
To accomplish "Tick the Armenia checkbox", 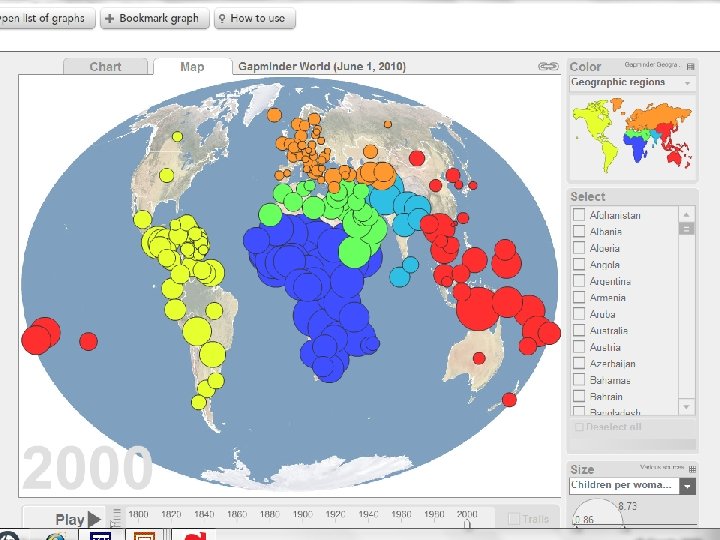I will pyautogui.click(x=579, y=297).
